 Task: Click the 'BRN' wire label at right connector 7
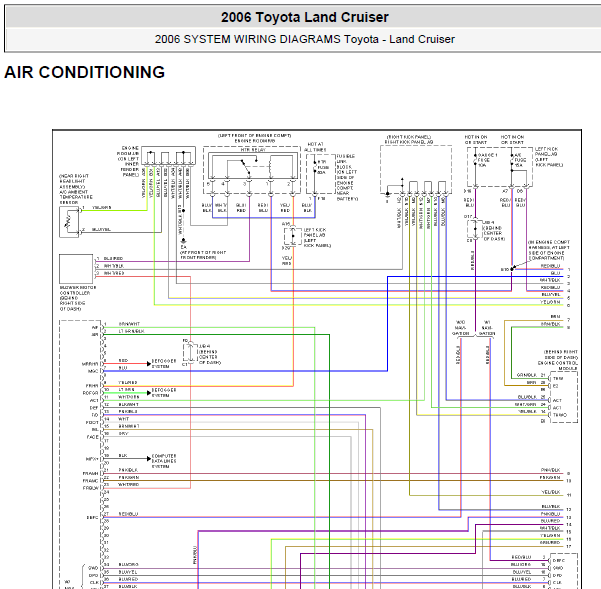[x=555, y=317]
